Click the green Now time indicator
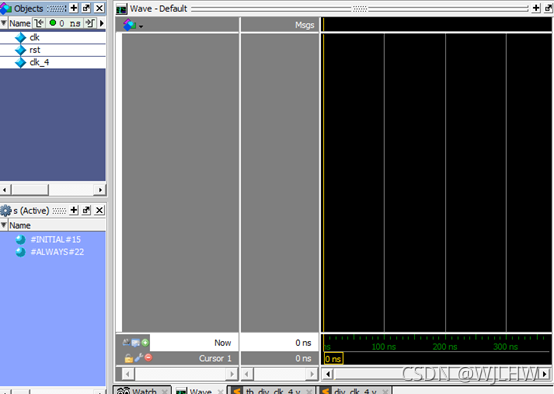The image size is (554, 394). pyautogui.click(x=53, y=23)
